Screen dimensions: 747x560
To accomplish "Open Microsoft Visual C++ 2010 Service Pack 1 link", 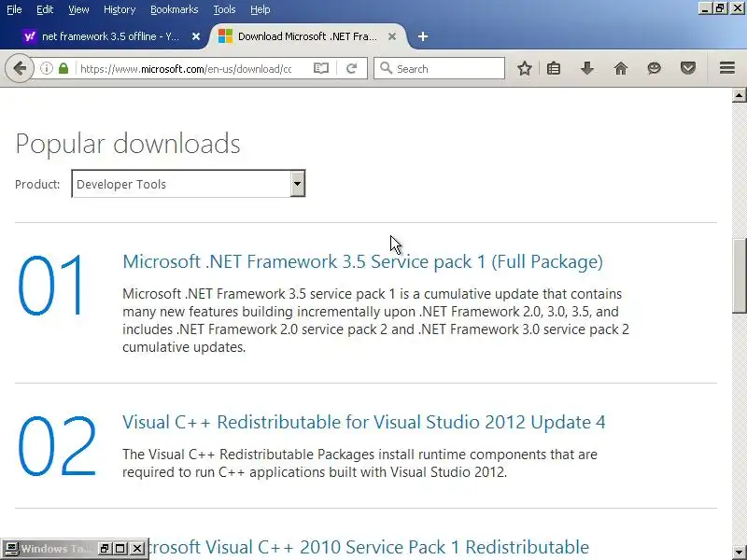I will [368, 547].
